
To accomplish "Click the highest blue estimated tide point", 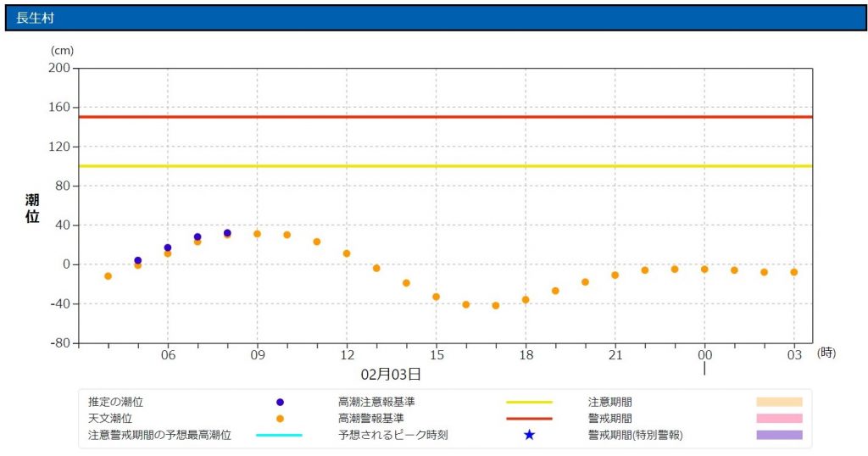I will (x=227, y=233).
